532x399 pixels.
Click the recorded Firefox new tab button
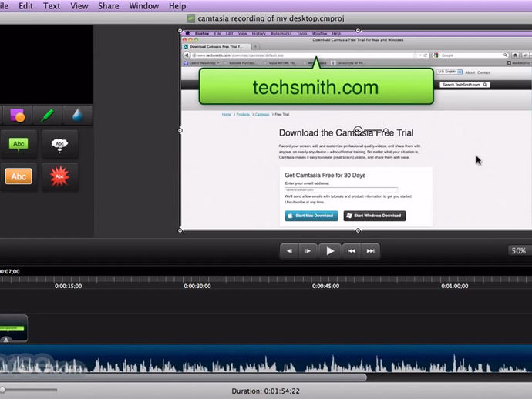click(255, 46)
